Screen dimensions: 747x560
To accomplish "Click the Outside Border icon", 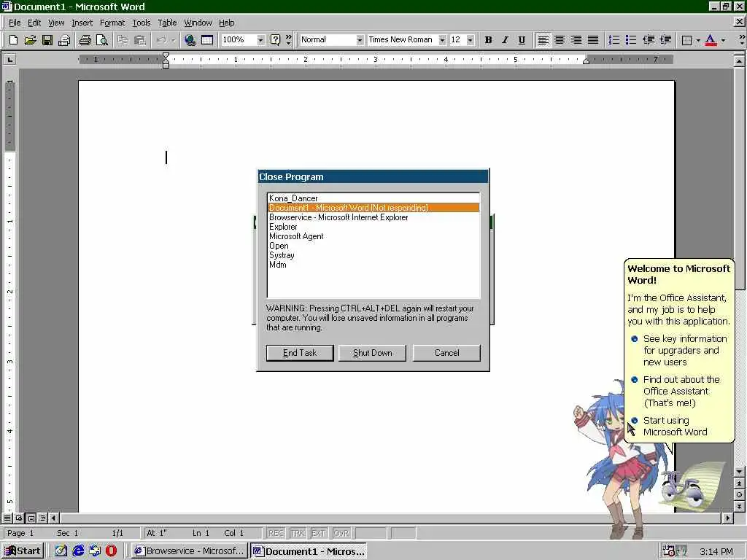I will (686, 40).
